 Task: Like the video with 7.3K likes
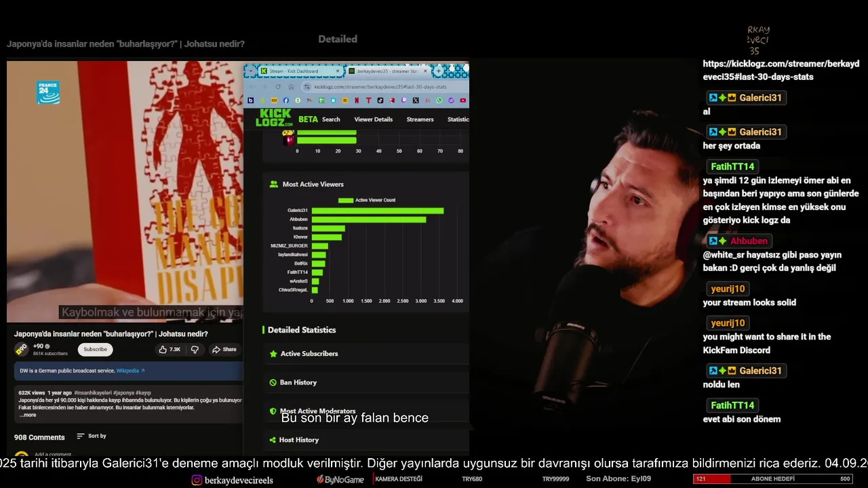[x=170, y=350]
